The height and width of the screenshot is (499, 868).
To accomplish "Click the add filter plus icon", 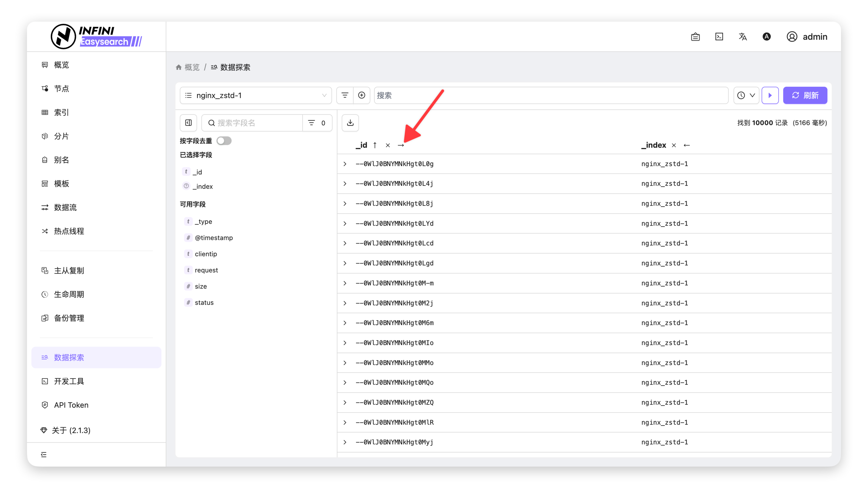I will pos(361,95).
